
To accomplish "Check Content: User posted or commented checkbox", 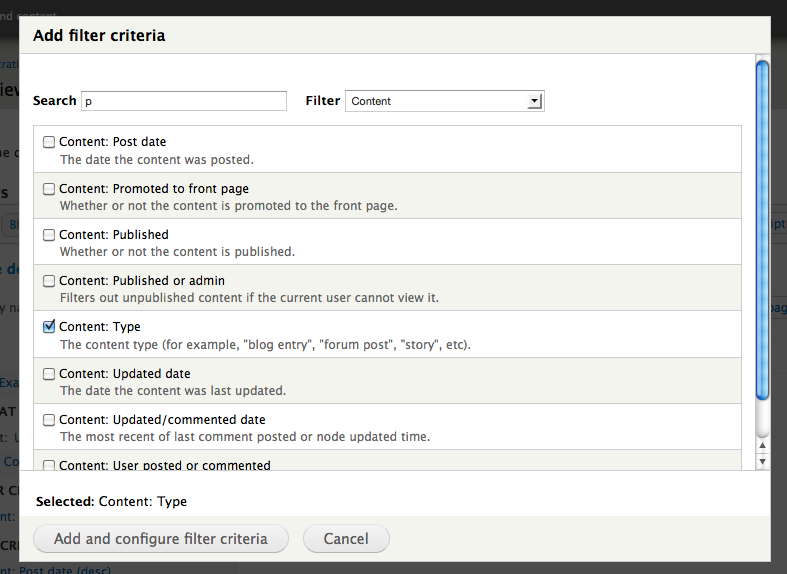I will 49,465.
